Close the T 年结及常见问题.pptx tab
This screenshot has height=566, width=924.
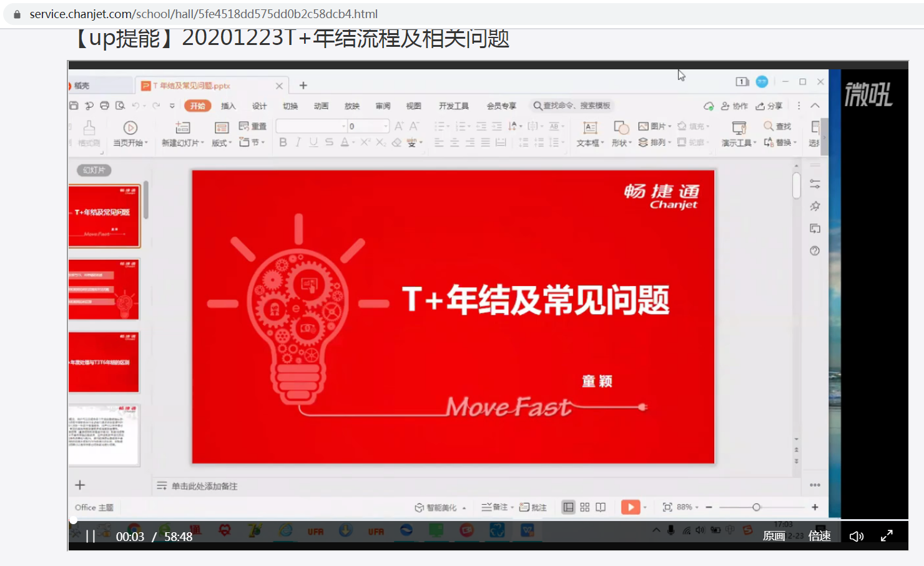279,86
